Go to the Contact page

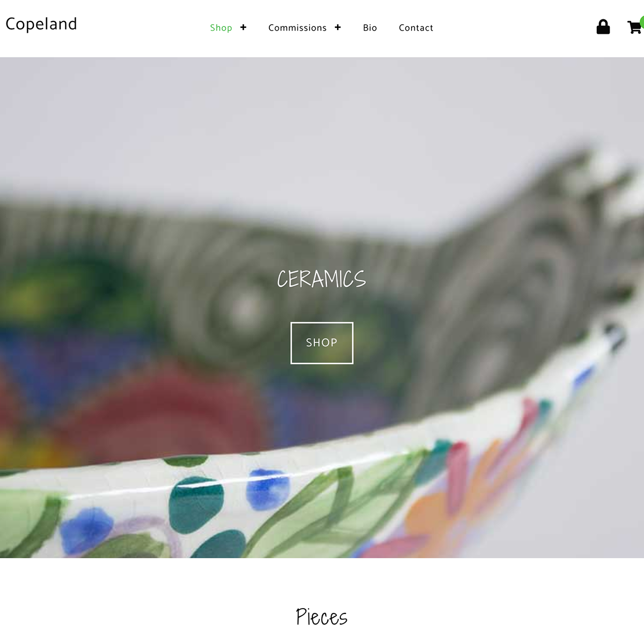[x=416, y=28]
